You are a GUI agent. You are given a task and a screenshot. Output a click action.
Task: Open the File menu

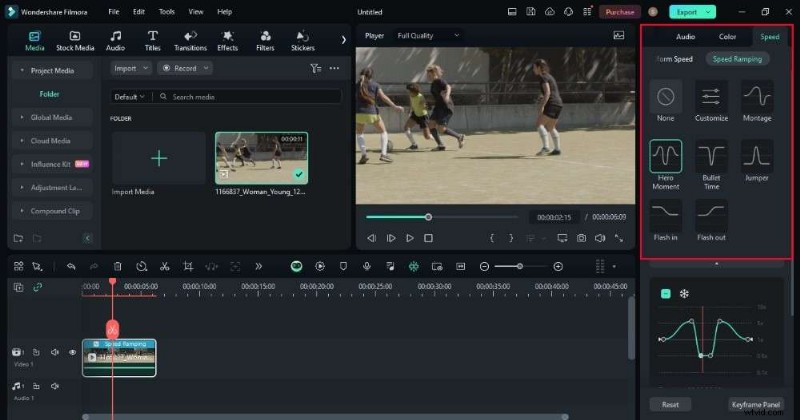[114, 12]
